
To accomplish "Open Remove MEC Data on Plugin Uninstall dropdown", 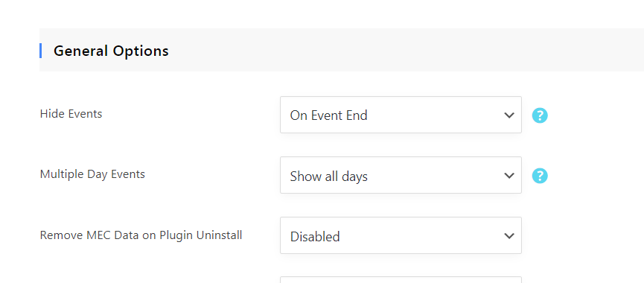I will click(401, 235).
